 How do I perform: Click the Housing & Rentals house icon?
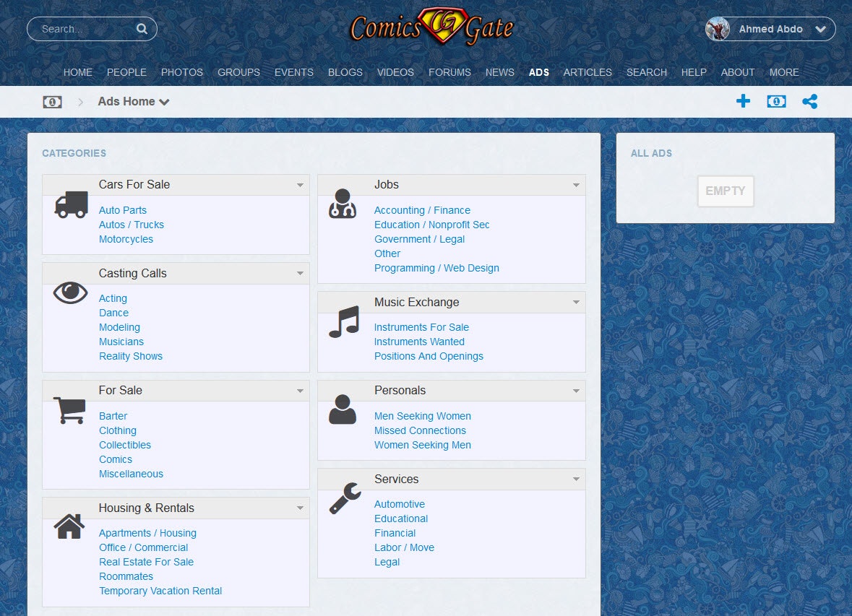(69, 528)
